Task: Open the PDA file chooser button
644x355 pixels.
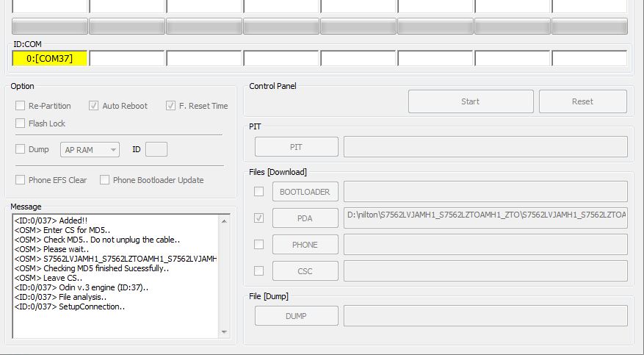Action: coord(305,218)
